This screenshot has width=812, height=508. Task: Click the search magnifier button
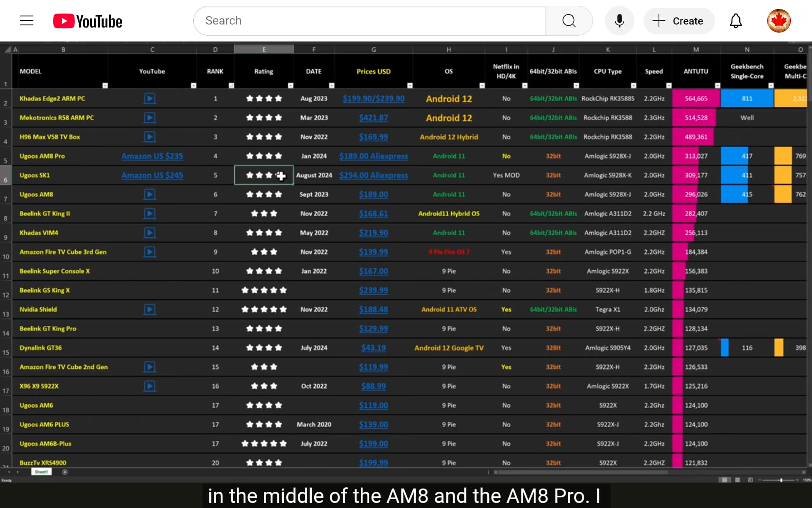click(569, 21)
